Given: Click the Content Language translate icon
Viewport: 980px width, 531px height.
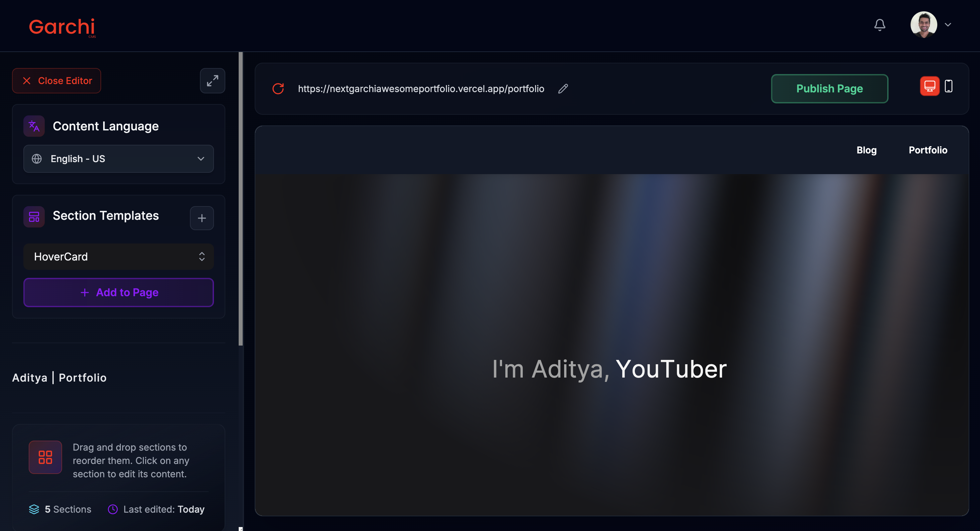Looking at the screenshot, I should tap(34, 126).
